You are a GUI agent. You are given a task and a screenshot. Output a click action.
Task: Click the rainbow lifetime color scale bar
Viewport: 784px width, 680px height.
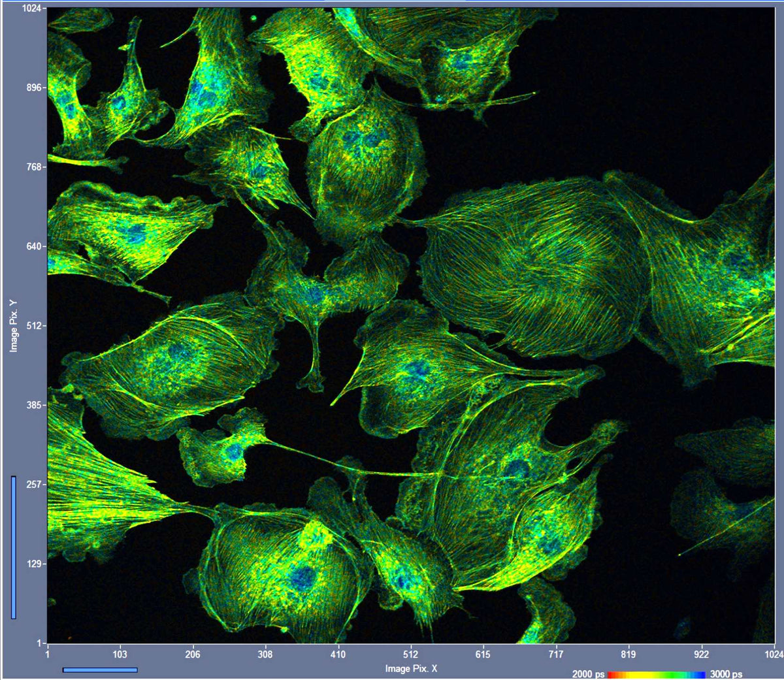pyautogui.click(x=657, y=674)
